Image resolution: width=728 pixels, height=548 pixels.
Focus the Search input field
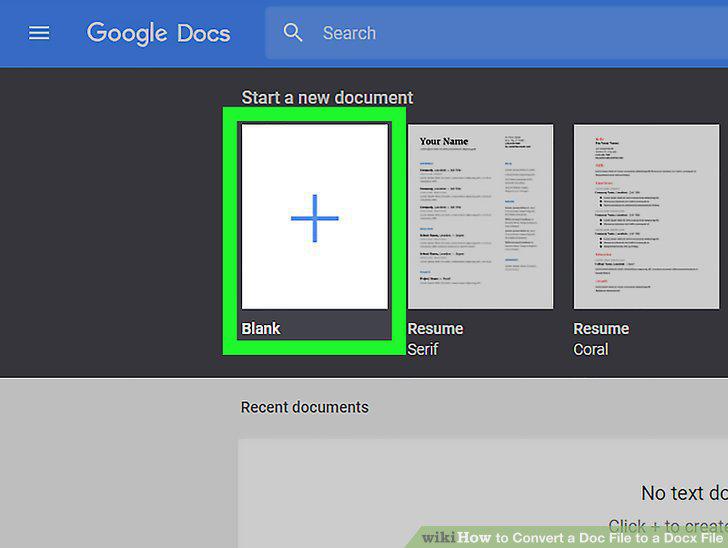click(497, 33)
